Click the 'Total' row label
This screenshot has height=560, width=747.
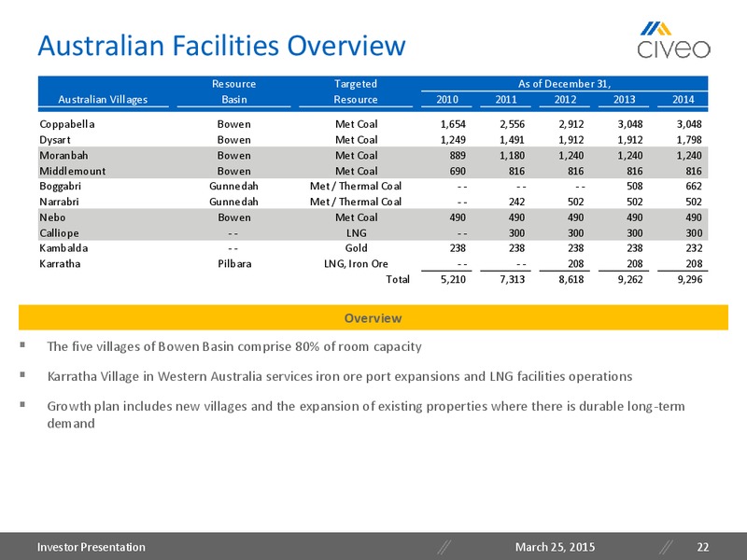[398, 279]
